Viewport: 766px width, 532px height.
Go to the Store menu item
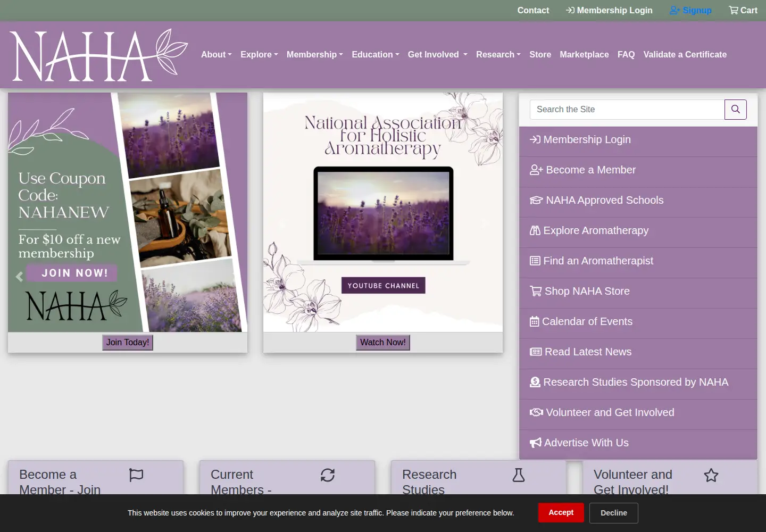pyautogui.click(x=540, y=55)
